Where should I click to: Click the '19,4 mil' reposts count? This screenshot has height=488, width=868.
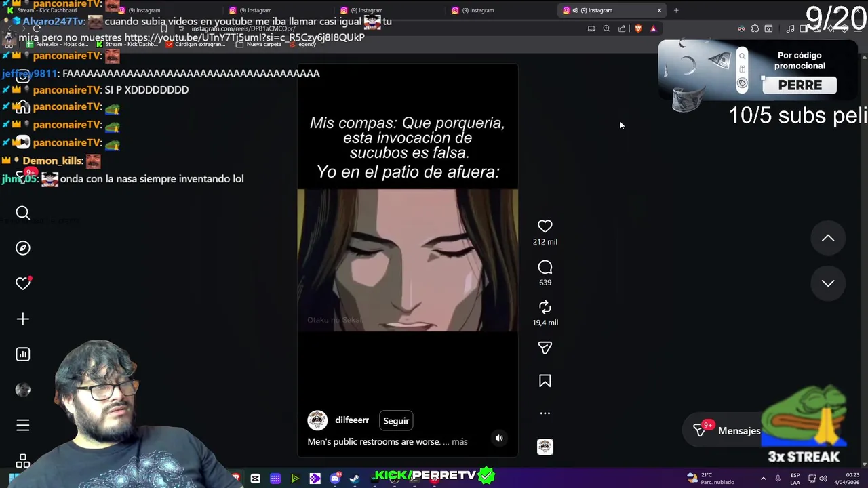click(545, 323)
